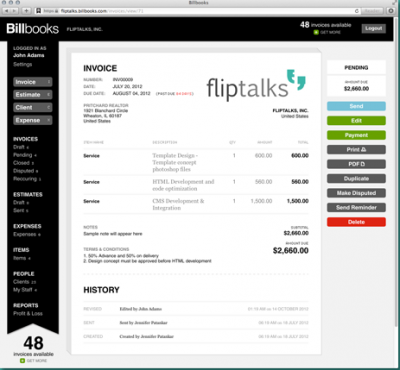Click the 560.00 bold total value
The image size is (400, 370).
coord(300,182)
